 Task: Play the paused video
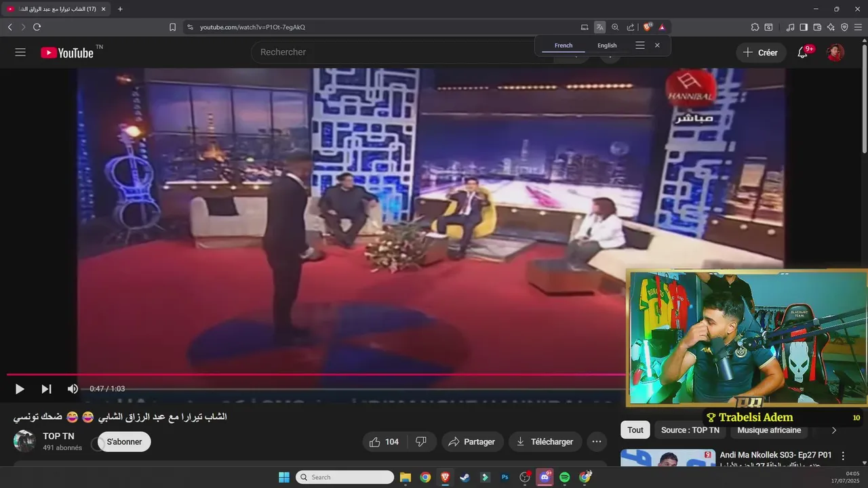(20, 389)
